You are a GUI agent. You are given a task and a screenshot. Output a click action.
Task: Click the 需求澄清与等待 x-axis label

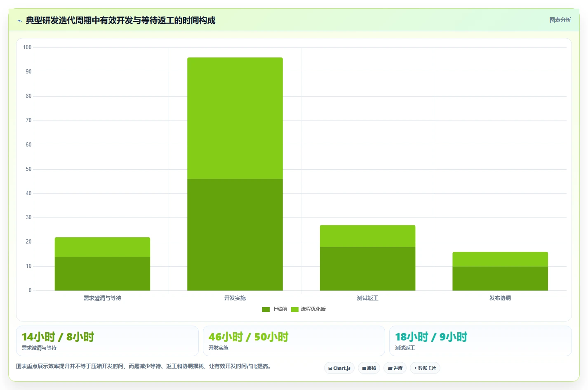tap(102, 298)
